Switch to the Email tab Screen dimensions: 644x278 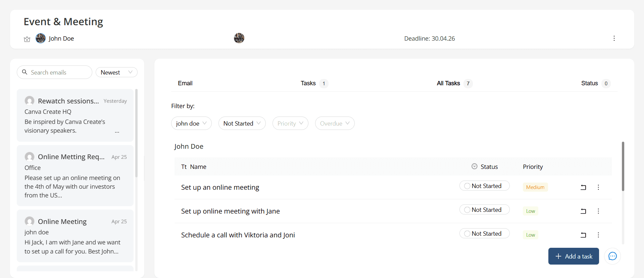pos(185,83)
